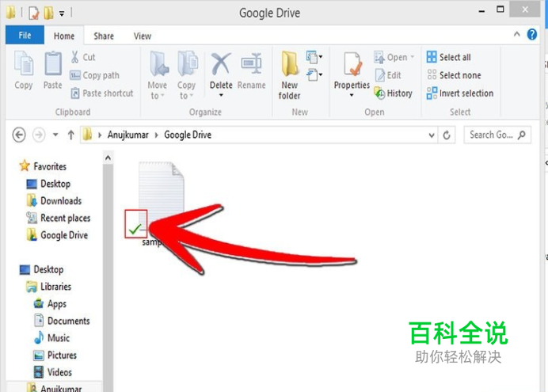
Task: Click Google Drive in the address path
Action: pyautogui.click(x=188, y=135)
